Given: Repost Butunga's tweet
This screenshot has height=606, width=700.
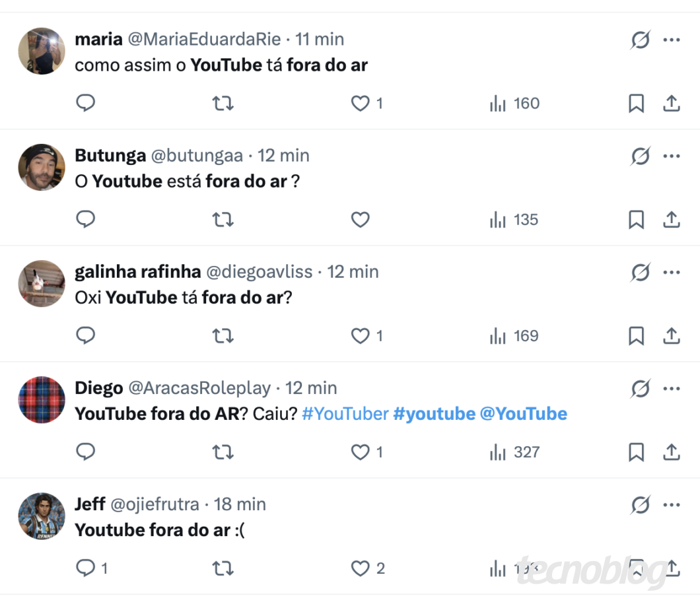Looking at the screenshot, I should point(223,219).
